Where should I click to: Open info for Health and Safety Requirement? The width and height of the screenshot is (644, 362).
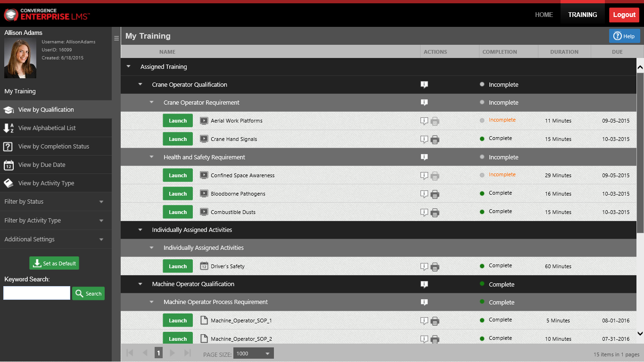tap(424, 157)
